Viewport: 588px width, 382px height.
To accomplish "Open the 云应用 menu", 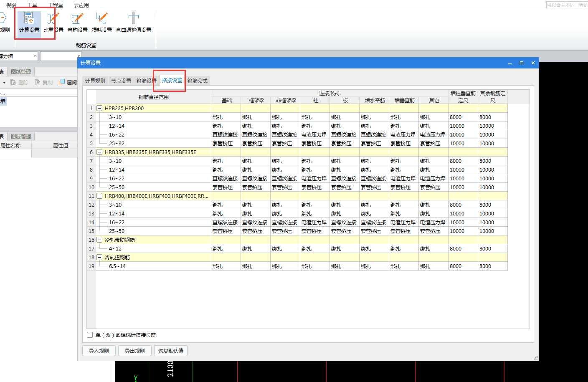I will click(x=81, y=5).
